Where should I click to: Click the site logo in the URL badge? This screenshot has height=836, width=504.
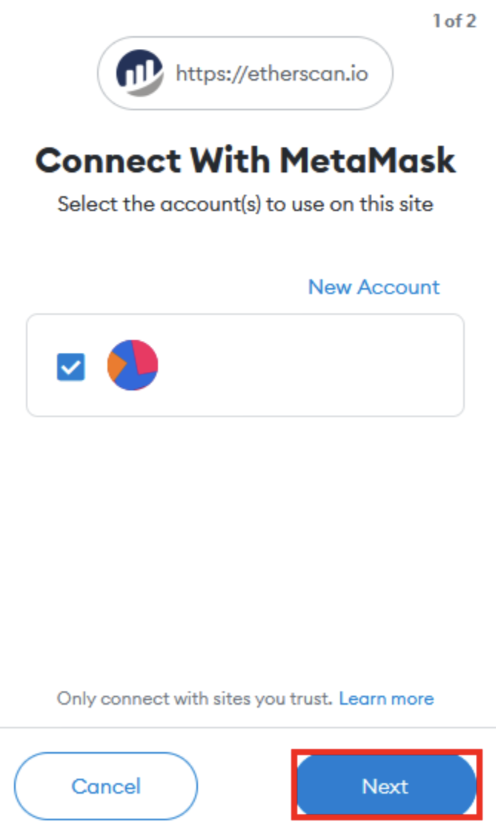[139, 73]
